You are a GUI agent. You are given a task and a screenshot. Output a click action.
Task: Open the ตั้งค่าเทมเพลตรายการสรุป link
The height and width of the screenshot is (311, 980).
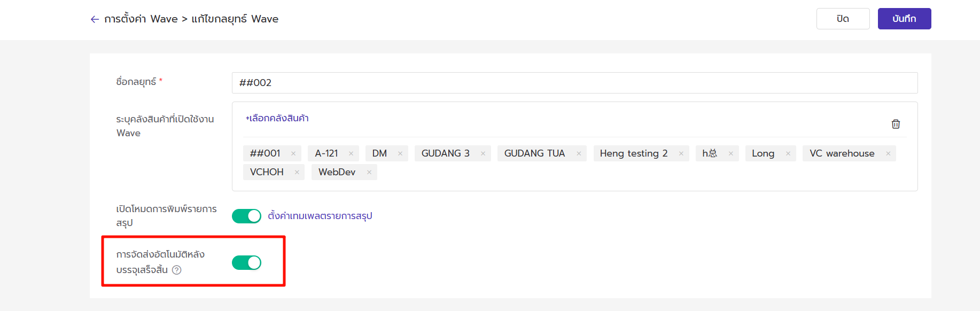tap(320, 216)
